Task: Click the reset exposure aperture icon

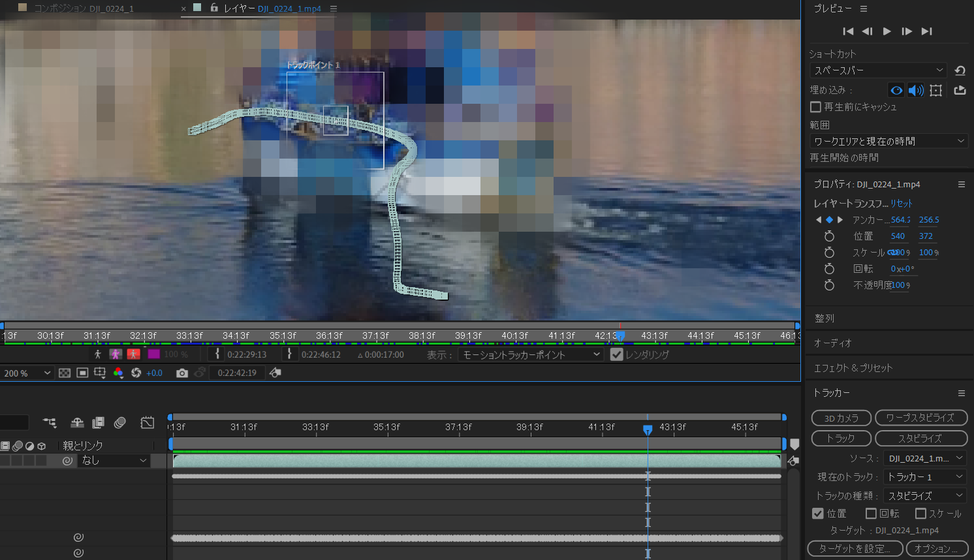Action: coord(137,372)
